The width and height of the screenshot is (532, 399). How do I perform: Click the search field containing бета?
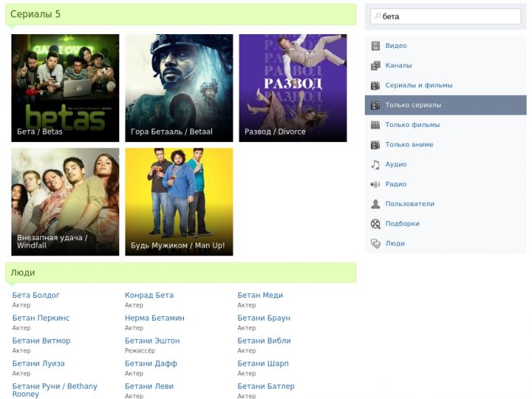(445, 16)
